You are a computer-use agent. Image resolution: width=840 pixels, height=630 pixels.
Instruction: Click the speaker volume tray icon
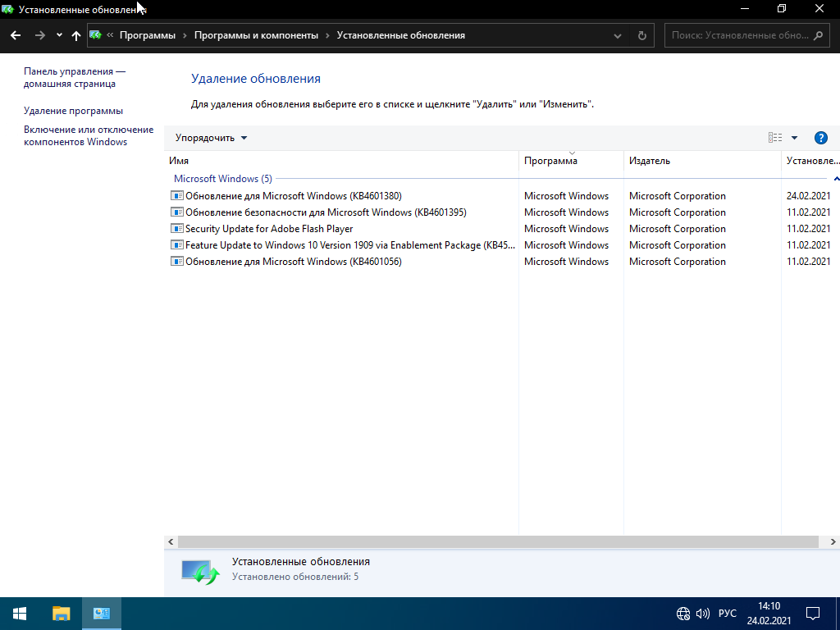702,614
